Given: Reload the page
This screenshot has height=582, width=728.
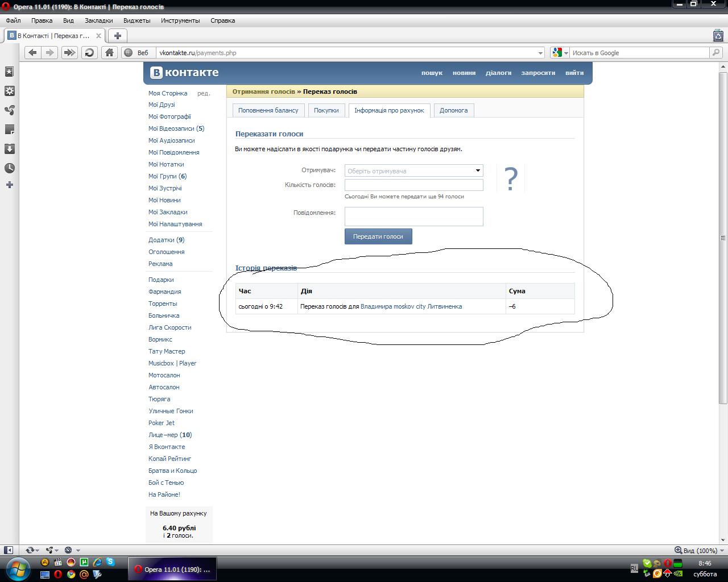Looking at the screenshot, I should click(x=89, y=53).
